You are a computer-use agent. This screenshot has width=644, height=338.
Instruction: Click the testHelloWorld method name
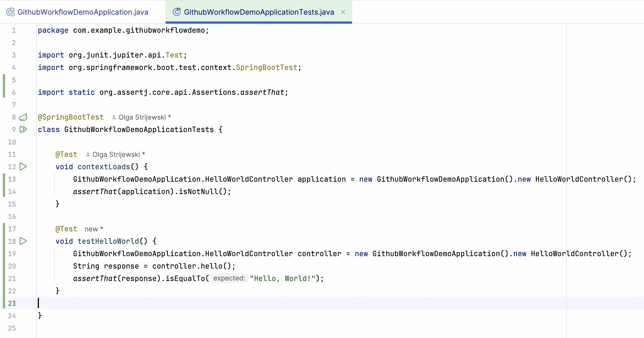(108, 241)
